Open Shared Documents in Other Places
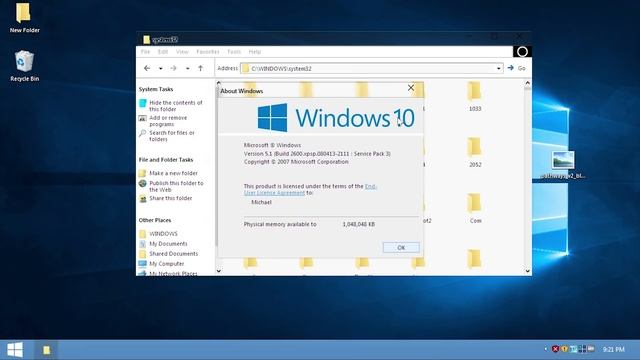Image resolution: width=640 pixels, height=360 pixels. click(173, 254)
